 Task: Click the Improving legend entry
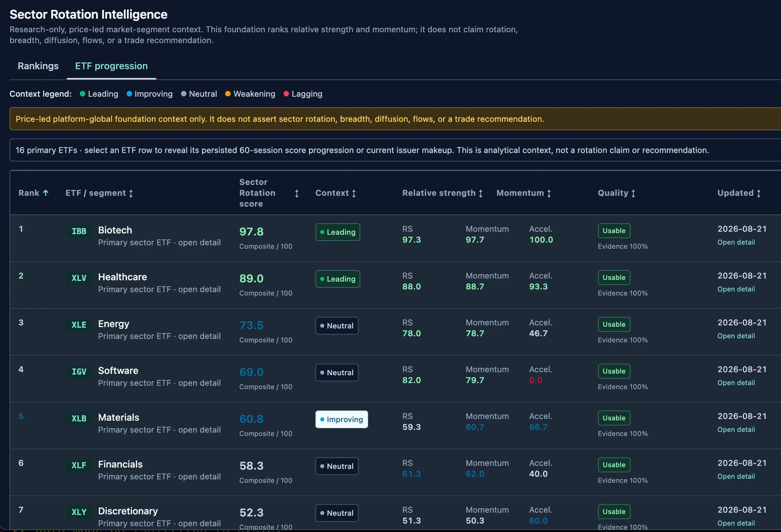[150, 94]
